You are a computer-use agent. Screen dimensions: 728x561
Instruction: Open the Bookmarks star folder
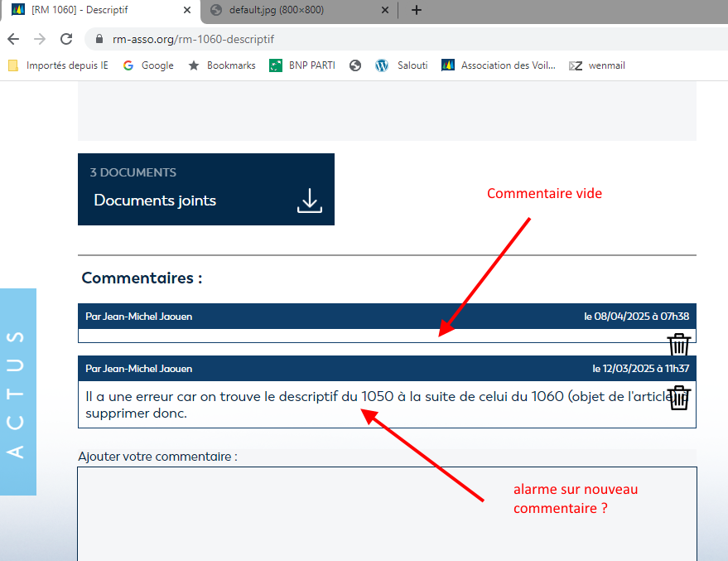222,65
